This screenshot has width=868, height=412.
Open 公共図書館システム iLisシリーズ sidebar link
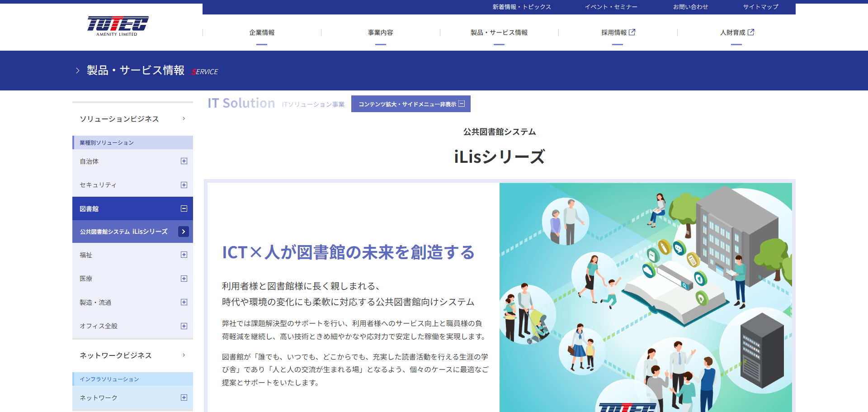124,232
